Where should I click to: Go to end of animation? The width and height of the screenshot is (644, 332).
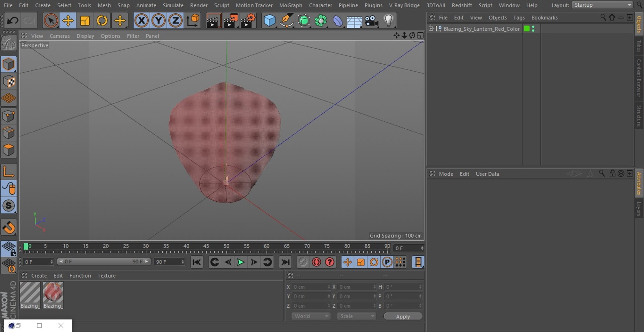pyautogui.click(x=285, y=262)
